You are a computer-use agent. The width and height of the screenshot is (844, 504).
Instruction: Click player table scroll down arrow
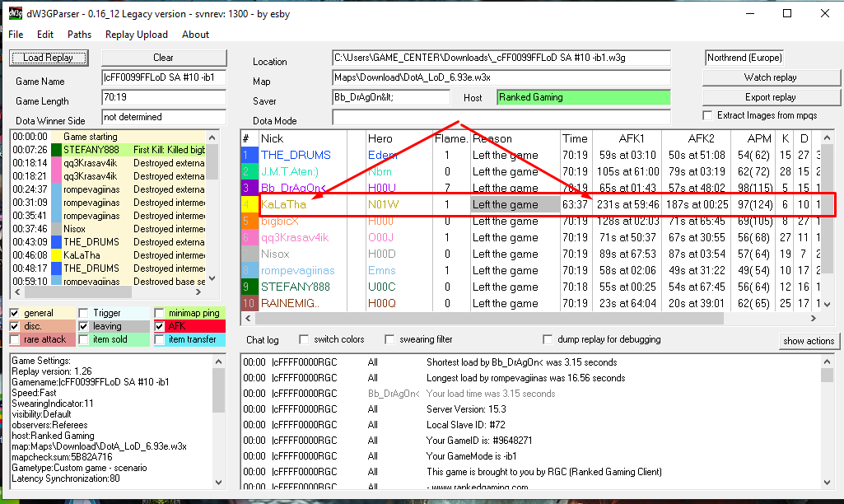828,304
